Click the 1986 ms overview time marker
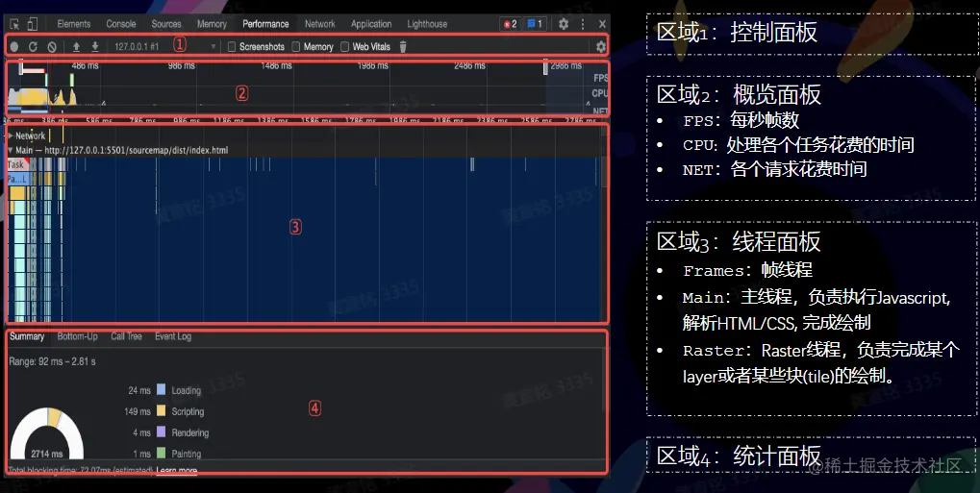Image resolution: width=980 pixels, height=493 pixels. tap(374, 65)
